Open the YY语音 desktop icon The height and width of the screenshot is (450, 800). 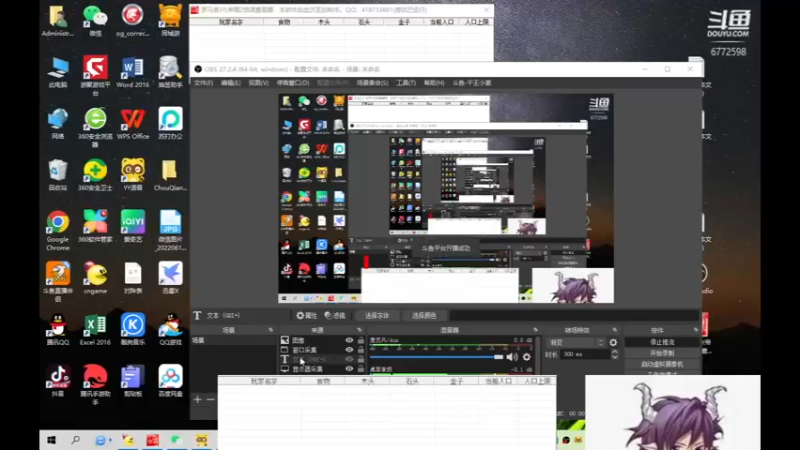133,174
